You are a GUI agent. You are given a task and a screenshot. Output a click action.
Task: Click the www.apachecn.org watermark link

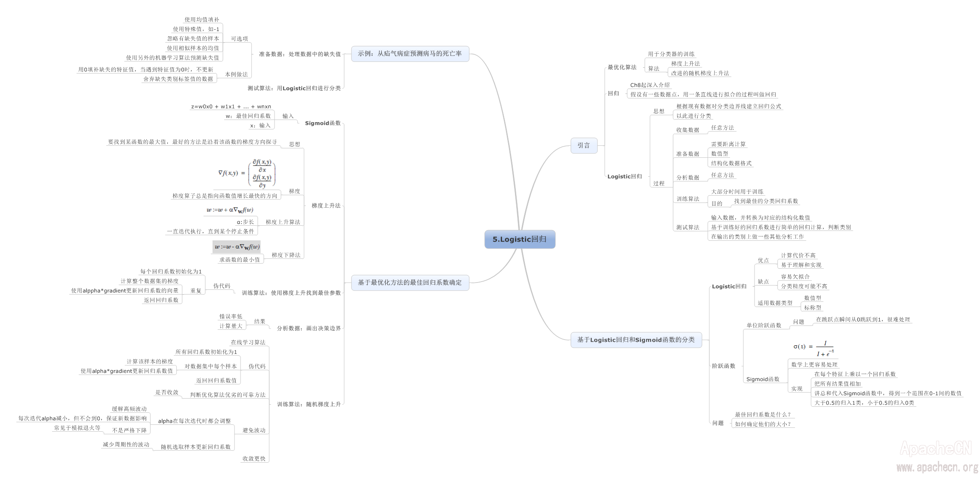937,467
